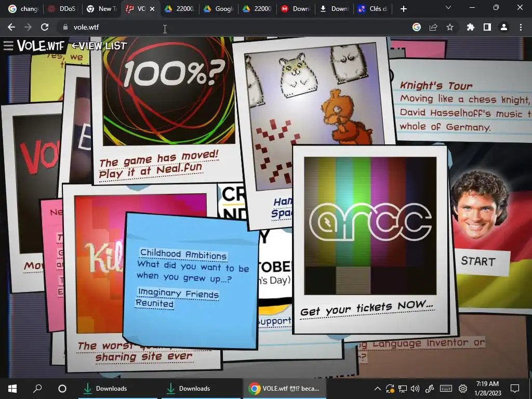Open Cortana circle on taskbar
This screenshot has height=399, width=532.
(62, 389)
